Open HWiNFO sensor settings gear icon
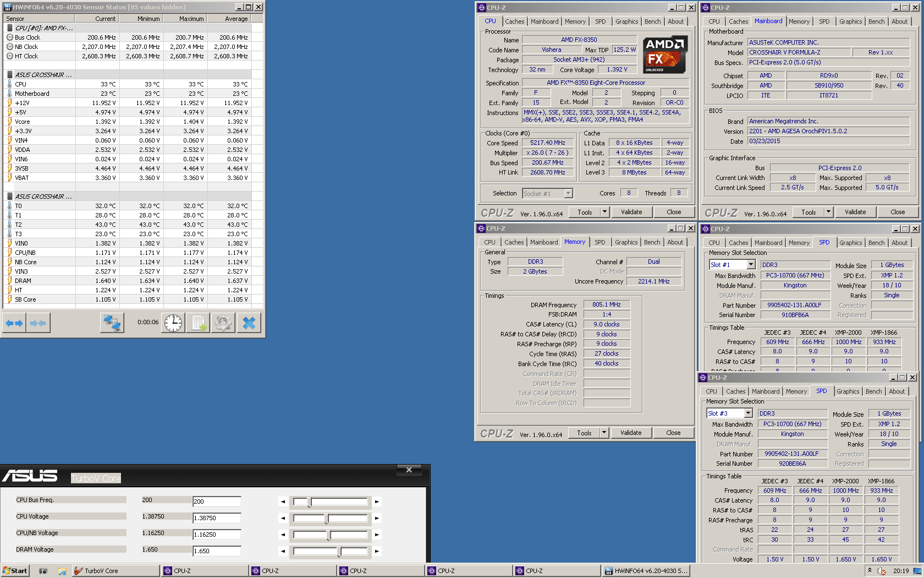This screenshot has height=578, width=924. [223, 323]
